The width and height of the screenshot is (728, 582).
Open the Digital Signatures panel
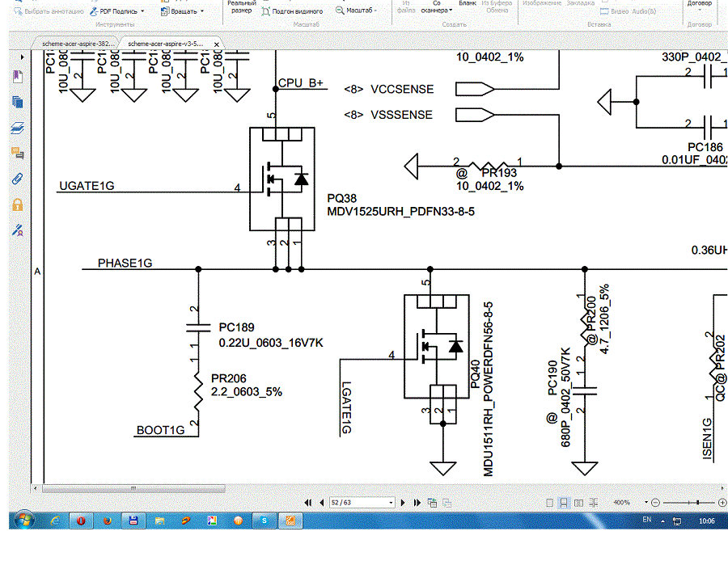[x=17, y=230]
